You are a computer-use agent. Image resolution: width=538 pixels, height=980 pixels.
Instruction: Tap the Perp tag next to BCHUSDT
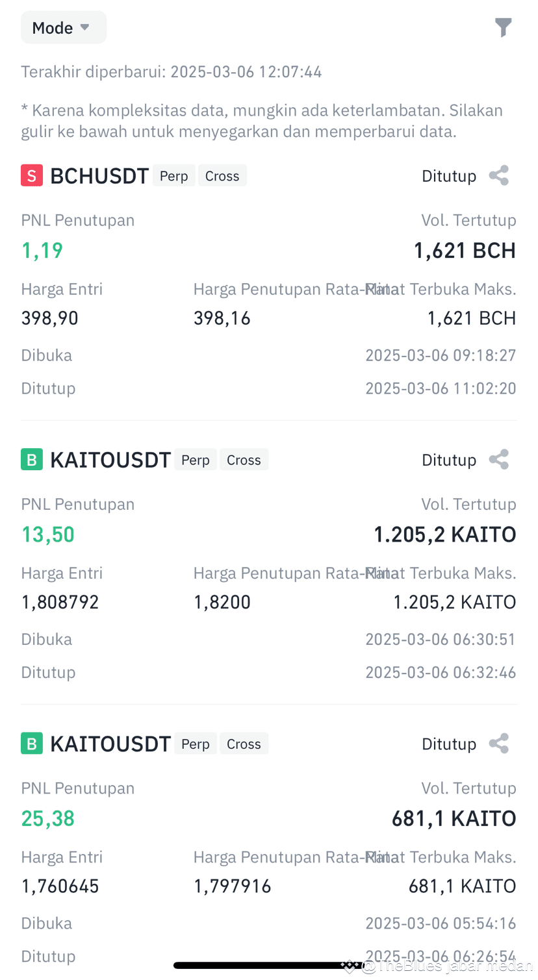point(174,176)
